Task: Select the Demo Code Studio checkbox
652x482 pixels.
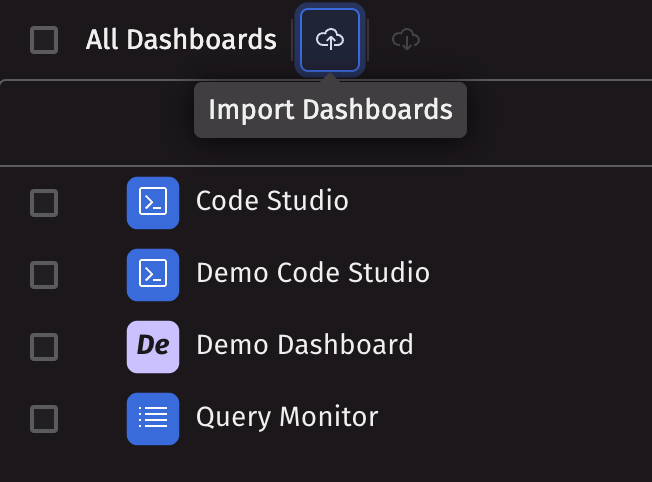Action: coord(44,275)
